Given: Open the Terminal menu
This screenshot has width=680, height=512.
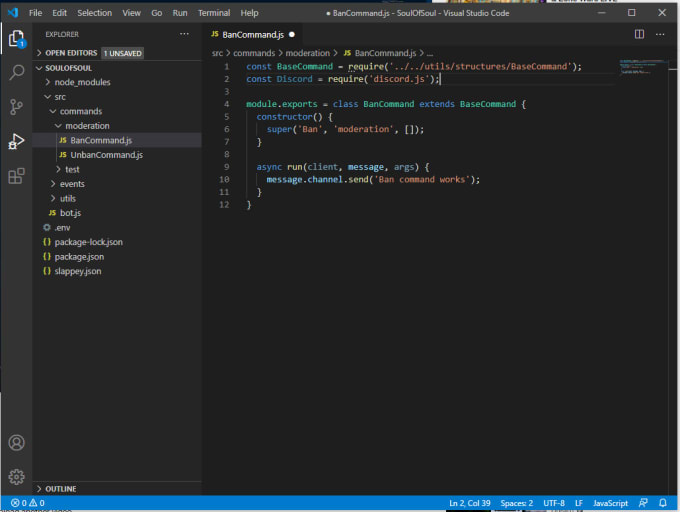Looking at the screenshot, I should [x=214, y=13].
